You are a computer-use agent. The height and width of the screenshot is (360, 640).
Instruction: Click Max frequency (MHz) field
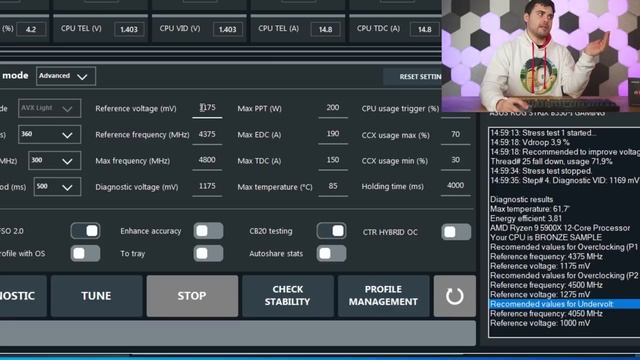point(207,161)
